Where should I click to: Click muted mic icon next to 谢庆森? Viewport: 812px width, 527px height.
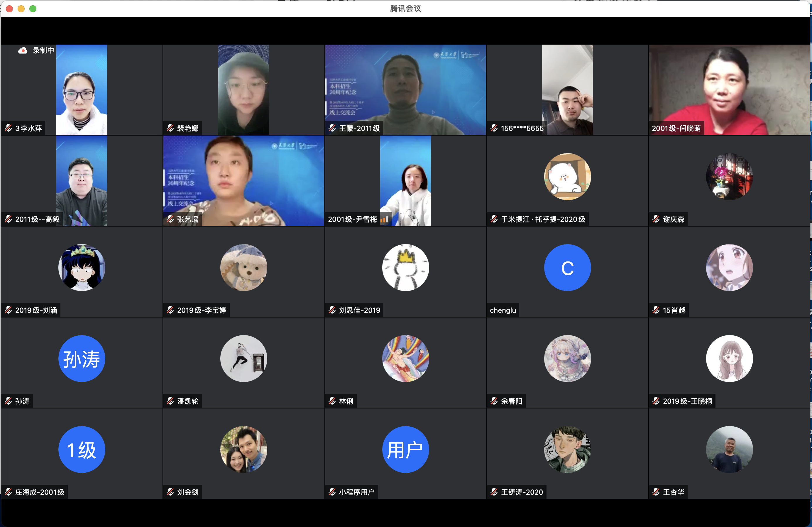656,219
